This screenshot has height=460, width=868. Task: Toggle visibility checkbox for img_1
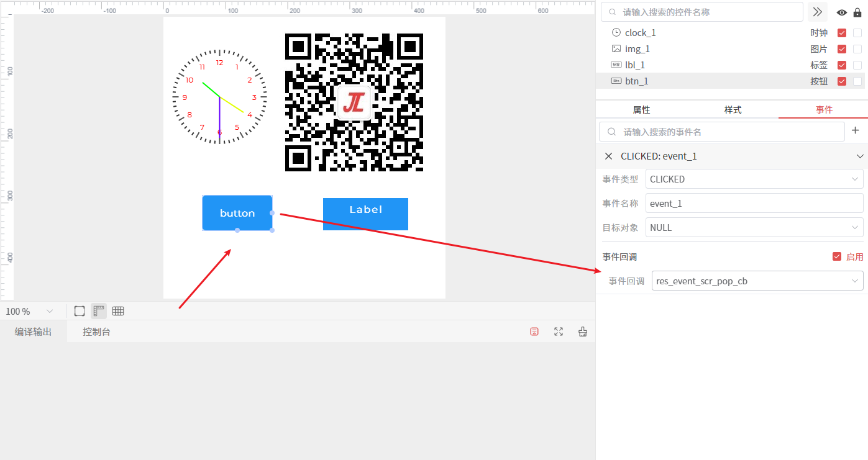pos(842,49)
